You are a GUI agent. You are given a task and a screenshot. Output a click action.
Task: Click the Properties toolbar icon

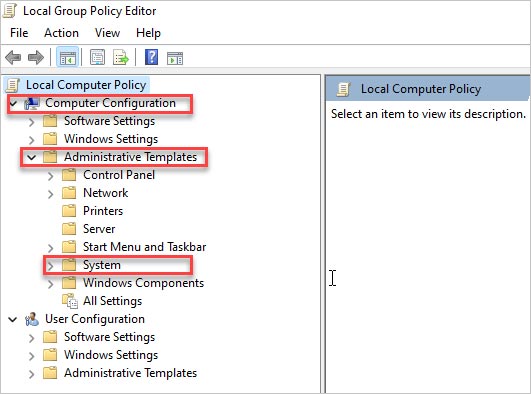tap(97, 57)
